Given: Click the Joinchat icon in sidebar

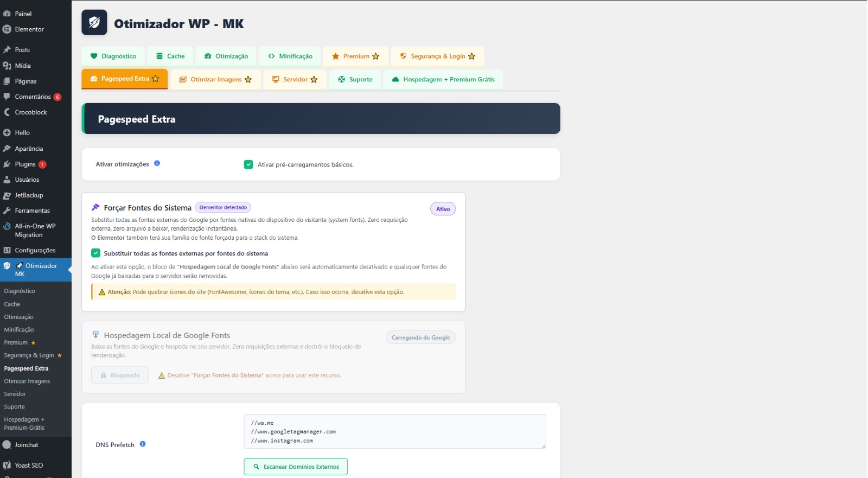Looking at the screenshot, I should [7, 445].
